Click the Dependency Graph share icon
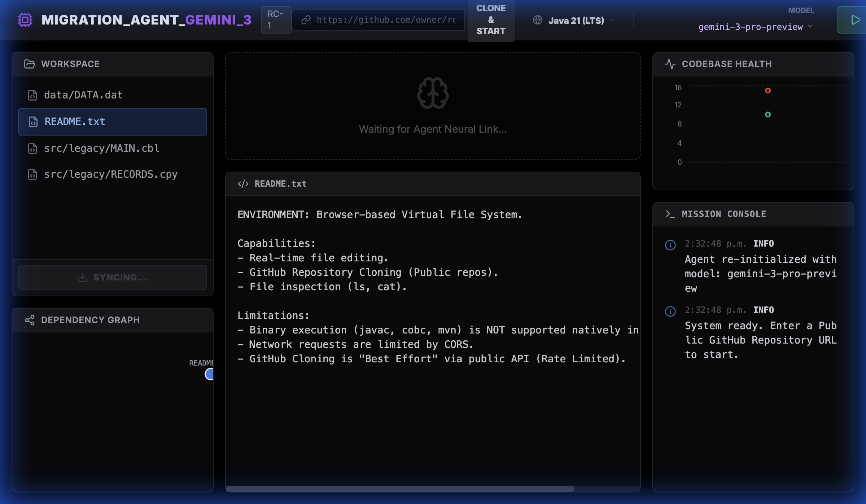866x504 pixels. click(29, 320)
